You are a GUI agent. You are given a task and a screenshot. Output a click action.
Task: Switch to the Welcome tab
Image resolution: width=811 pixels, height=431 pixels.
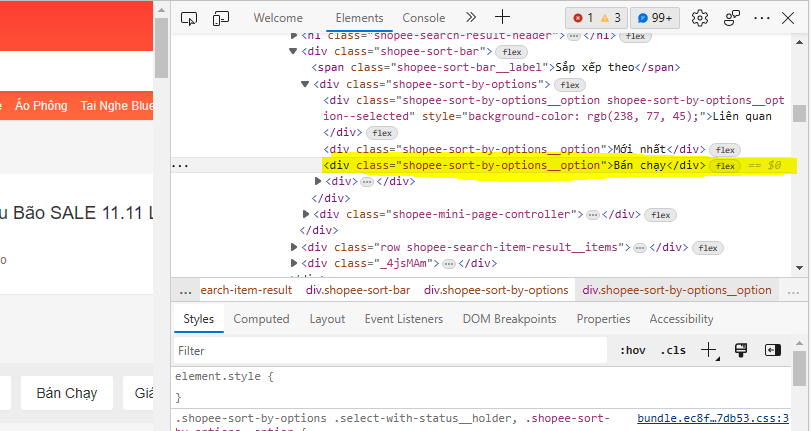[278, 18]
